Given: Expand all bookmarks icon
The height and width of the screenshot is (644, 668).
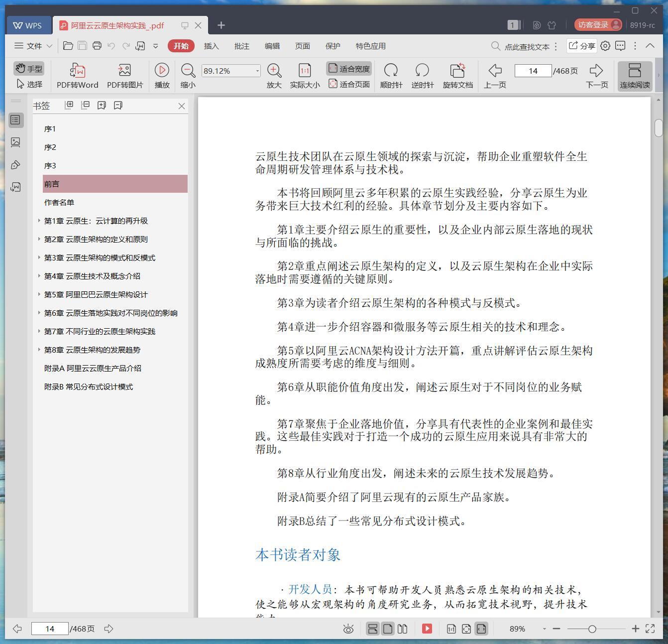Looking at the screenshot, I should click(69, 105).
